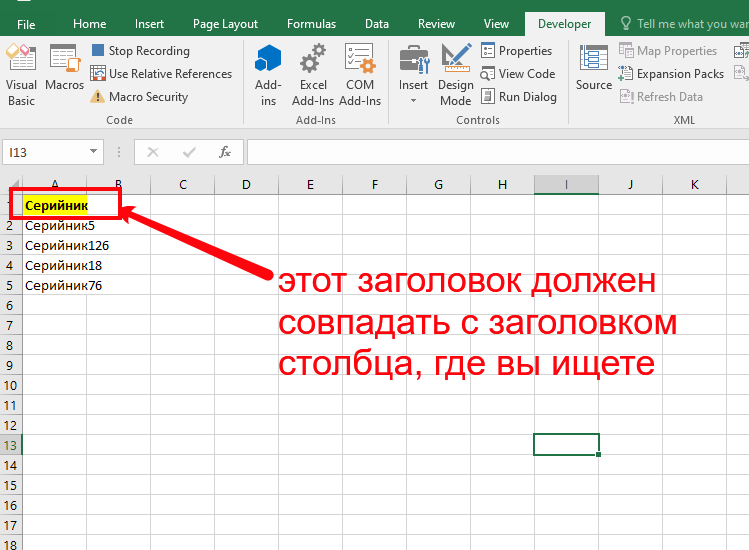749x550 pixels.
Task: Open the Insert Function fx dialog
Action: tap(225, 152)
